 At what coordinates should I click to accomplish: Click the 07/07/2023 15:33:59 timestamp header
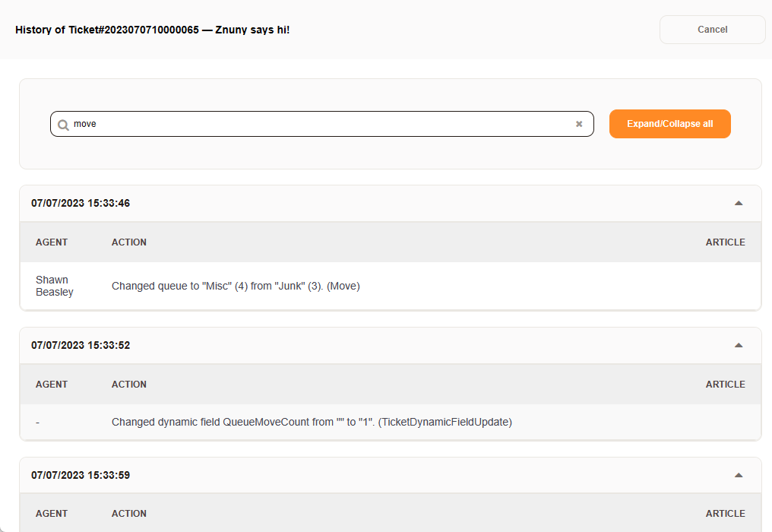[x=81, y=475]
